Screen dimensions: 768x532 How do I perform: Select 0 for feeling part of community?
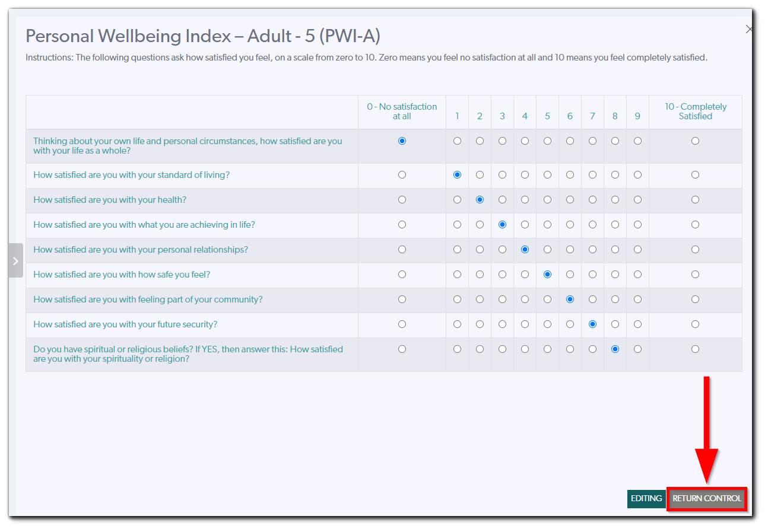402,299
